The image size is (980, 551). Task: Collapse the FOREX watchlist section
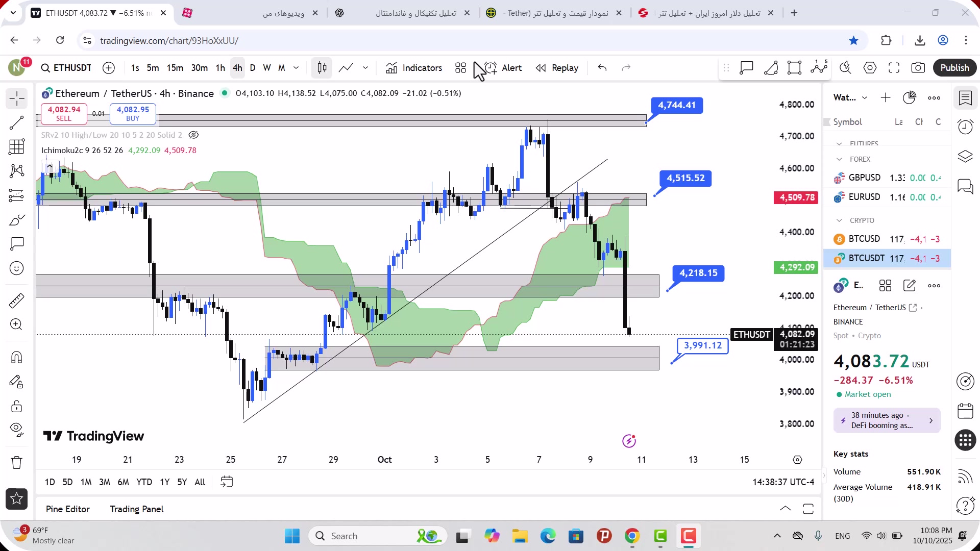pos(839,159)
